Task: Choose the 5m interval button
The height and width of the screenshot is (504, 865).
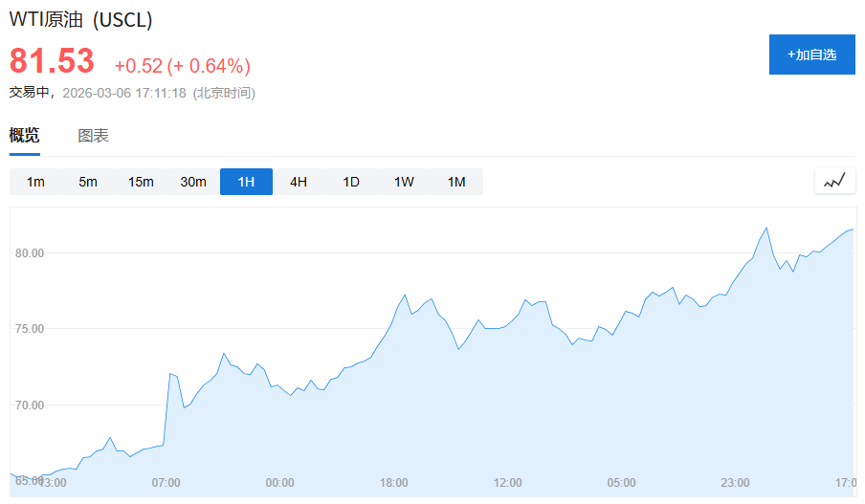Action: [88, 182]
